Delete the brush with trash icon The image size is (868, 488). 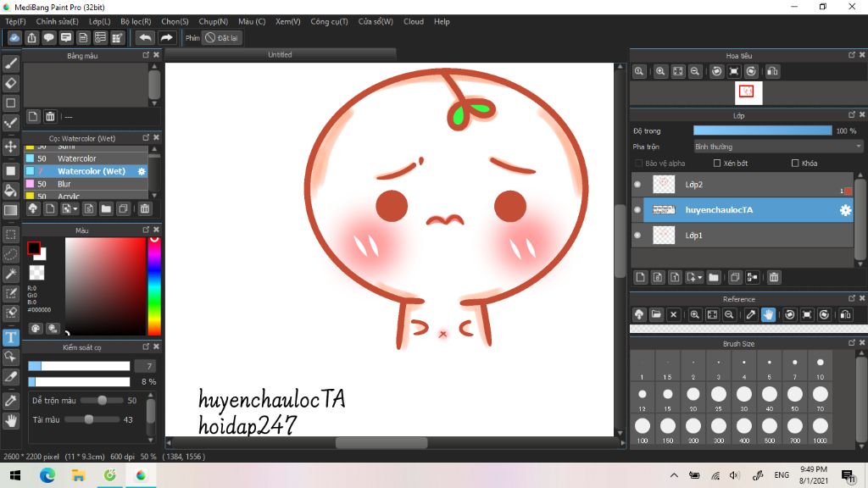(144, 208)
